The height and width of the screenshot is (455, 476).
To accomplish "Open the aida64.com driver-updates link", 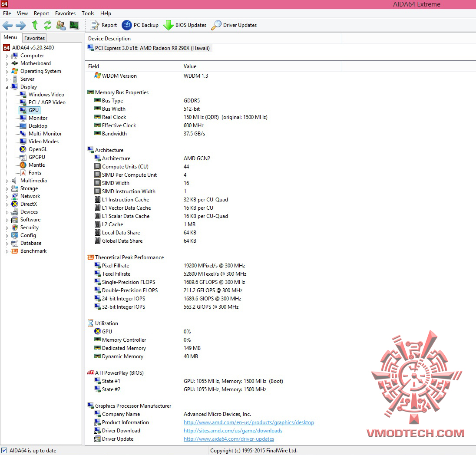I will coord(228,439).
